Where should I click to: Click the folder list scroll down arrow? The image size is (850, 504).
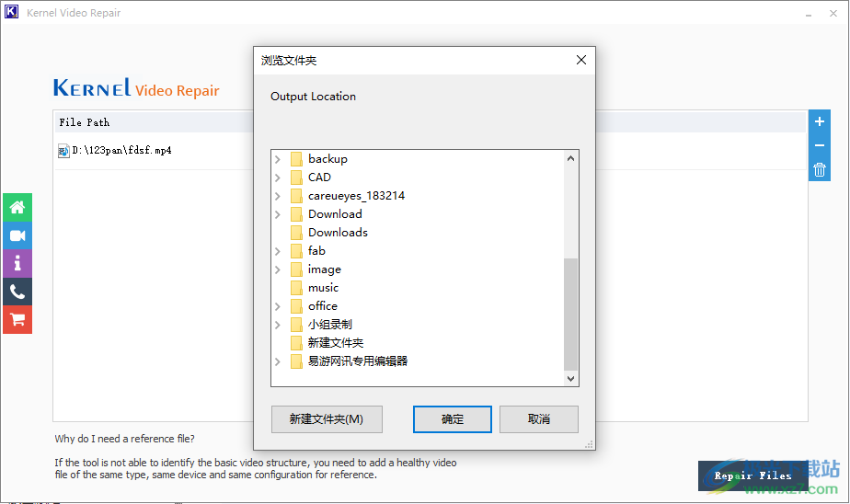[570, 379]
